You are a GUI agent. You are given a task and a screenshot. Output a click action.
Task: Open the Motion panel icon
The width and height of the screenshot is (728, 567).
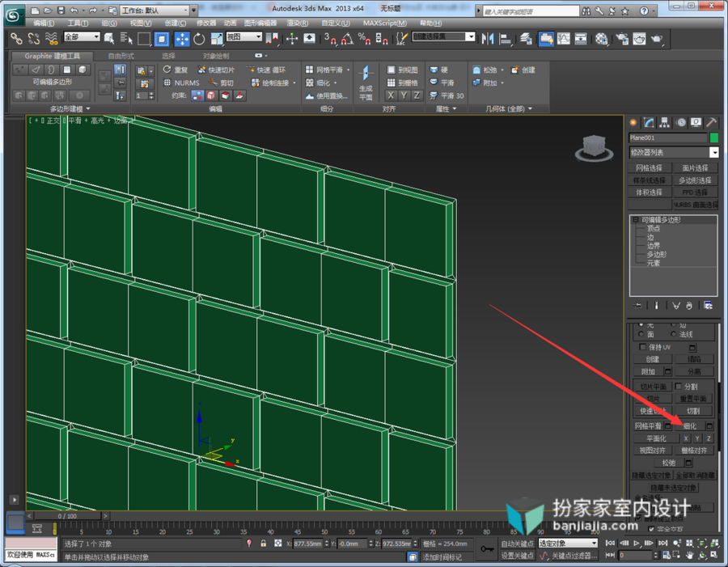point(681,123)
